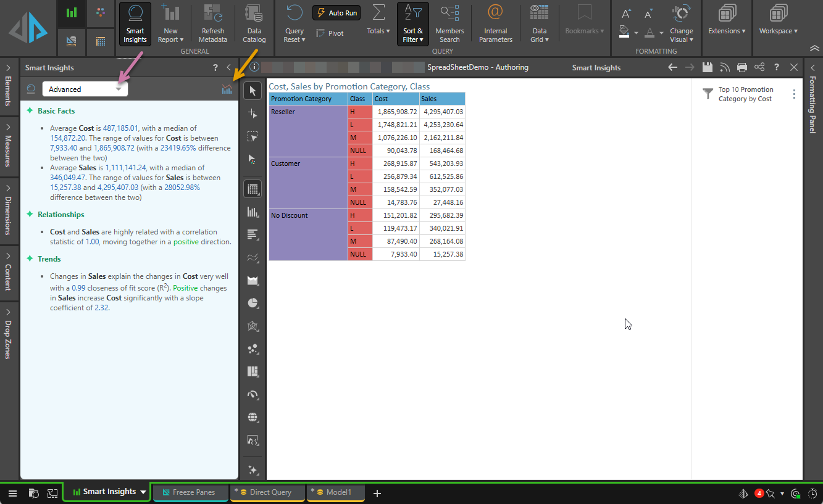Click the Smart Insights crystal ball button

point(135,23)
